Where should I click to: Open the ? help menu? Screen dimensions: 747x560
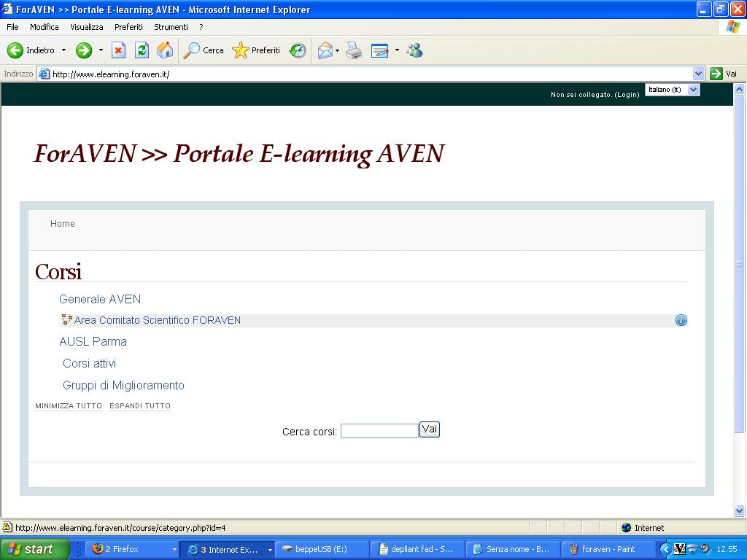[x=201, y=27]
